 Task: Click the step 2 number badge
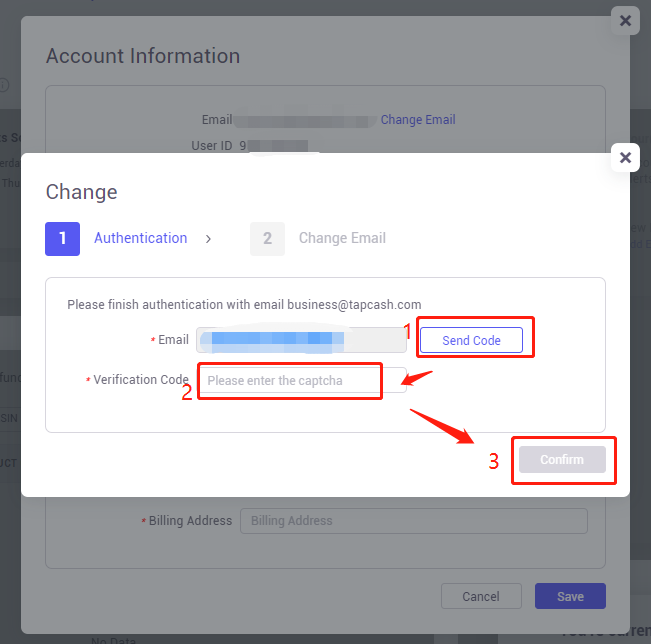click(267, 239)
